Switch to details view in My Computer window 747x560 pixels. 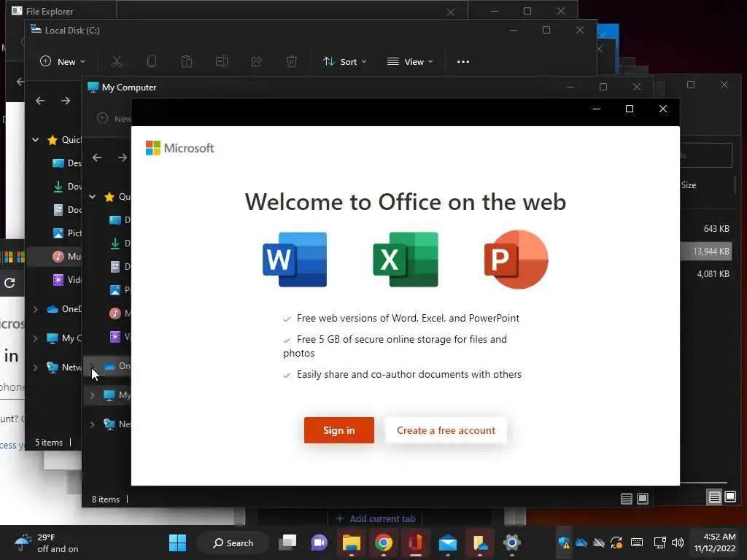click(627, 499)
